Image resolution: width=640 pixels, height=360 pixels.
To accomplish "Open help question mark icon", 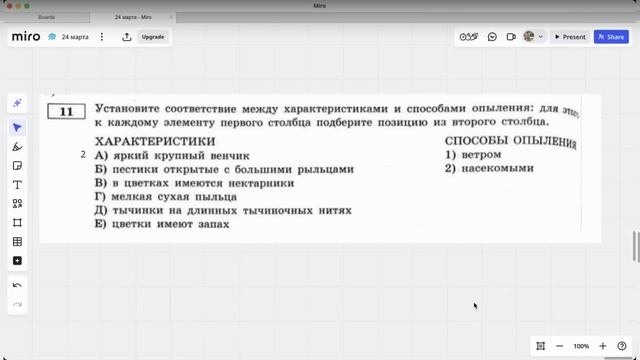I will click(x=622, y=346).
